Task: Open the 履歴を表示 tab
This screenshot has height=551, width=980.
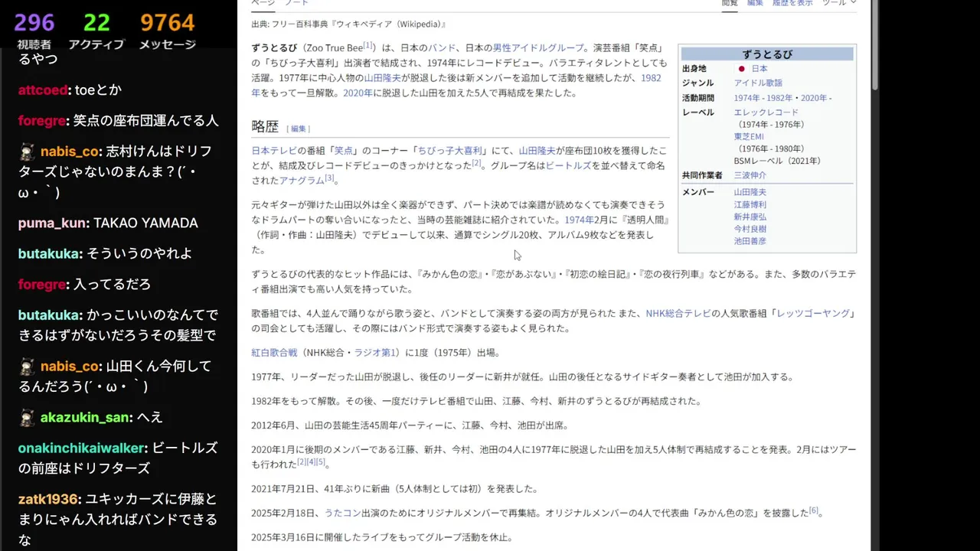Action: [x=792, y=3]
